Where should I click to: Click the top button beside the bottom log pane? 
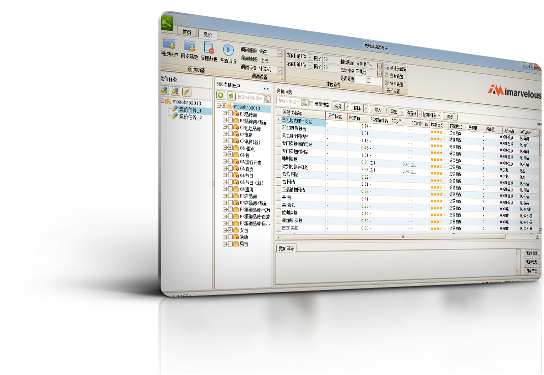(531, 253)
